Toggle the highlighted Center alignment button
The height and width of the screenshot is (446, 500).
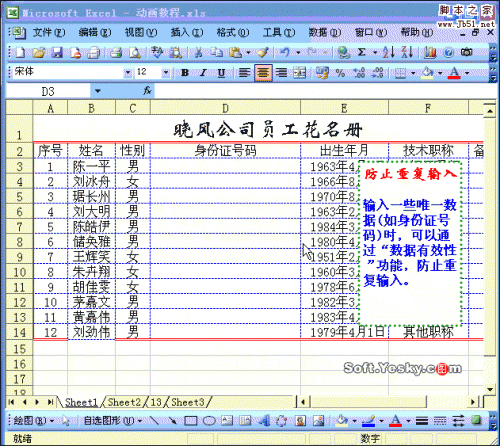coord(263,73)
